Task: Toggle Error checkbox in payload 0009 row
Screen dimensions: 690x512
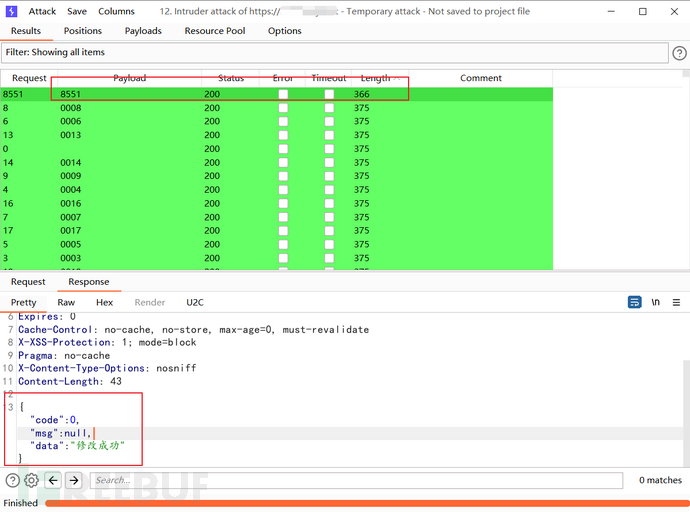Action: pos(283,176)
